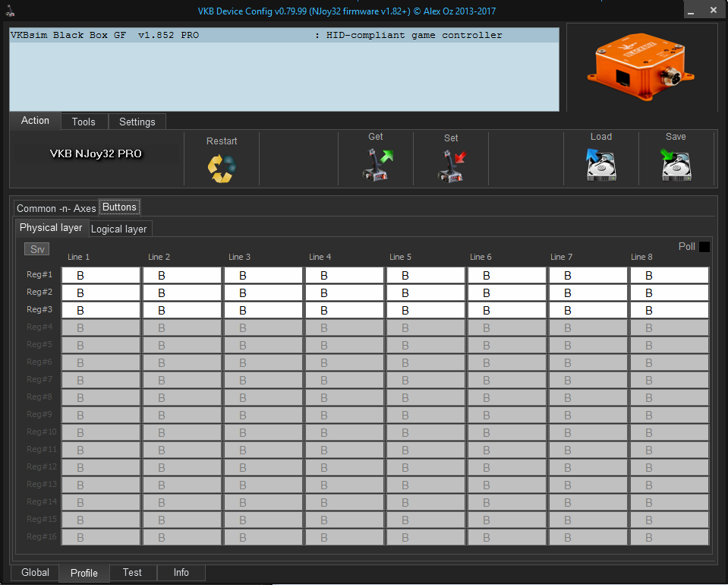The height and width of the screenshot is (585, 728).
Task: Open the Settings tab
Action: coord(137,122)
